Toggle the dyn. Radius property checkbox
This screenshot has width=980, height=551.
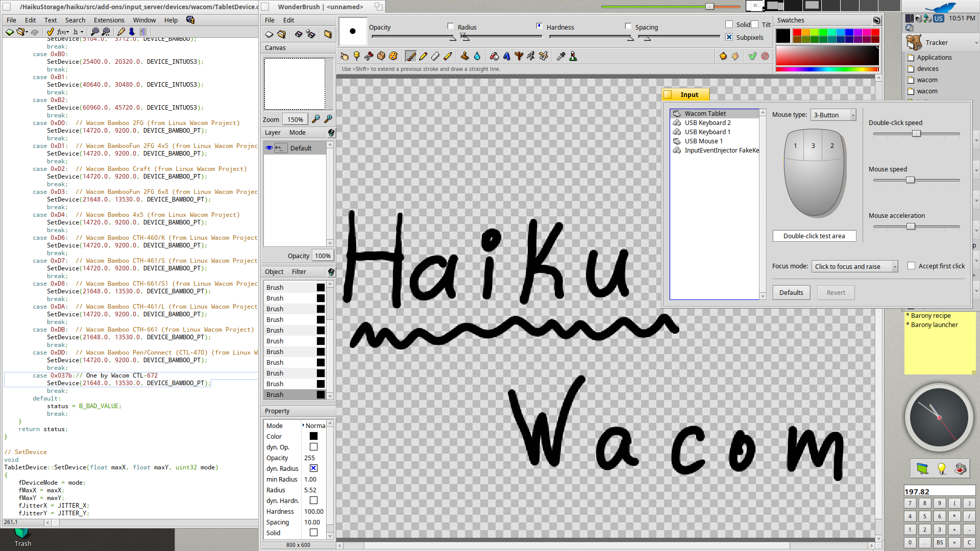[313, 468]
